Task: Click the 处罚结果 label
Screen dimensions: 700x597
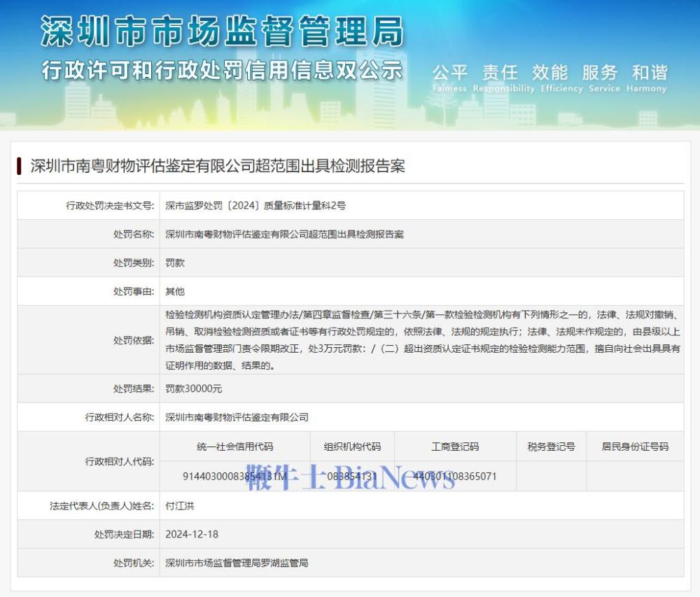Action: (134, 388)
